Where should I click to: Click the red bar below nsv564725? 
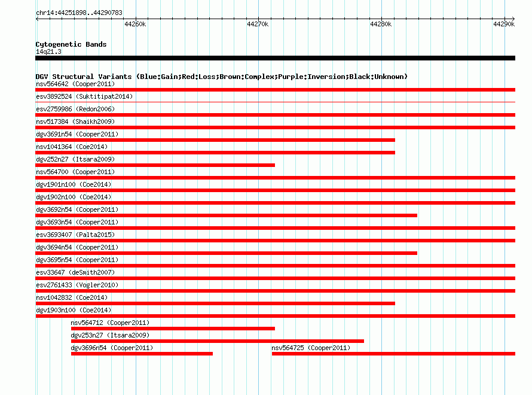(393, 354)
